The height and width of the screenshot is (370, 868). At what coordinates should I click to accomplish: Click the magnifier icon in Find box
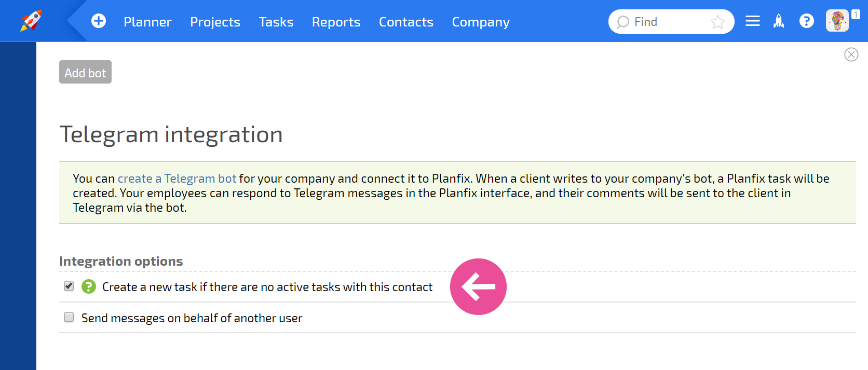click(x=622, y=22)
